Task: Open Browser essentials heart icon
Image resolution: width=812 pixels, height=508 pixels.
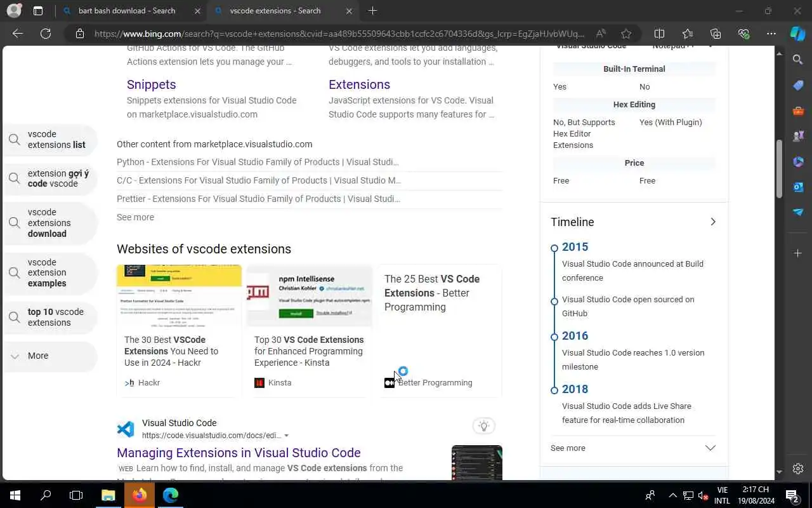Action: pyautogui.click(x=743, y=34)
